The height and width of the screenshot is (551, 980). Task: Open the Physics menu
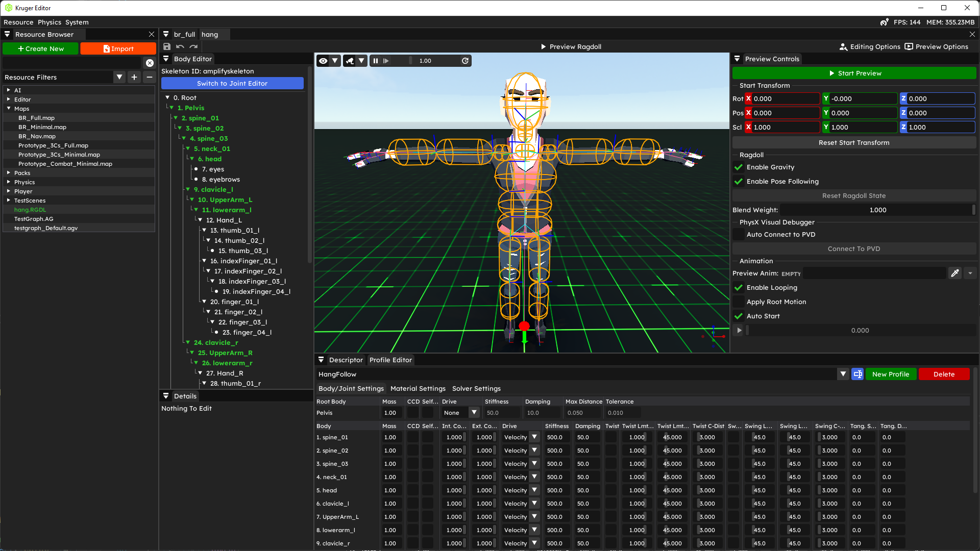click(x=49, y=22)
